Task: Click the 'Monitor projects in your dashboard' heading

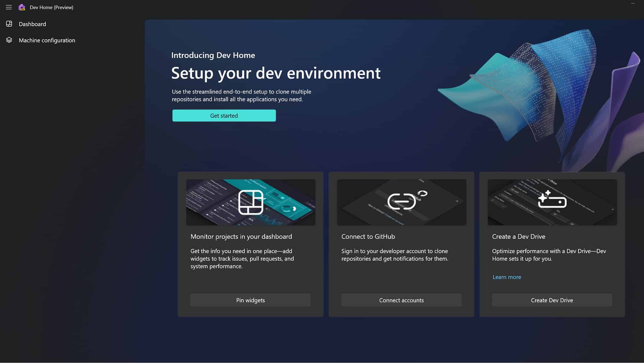Action: (x=241, y=236)
